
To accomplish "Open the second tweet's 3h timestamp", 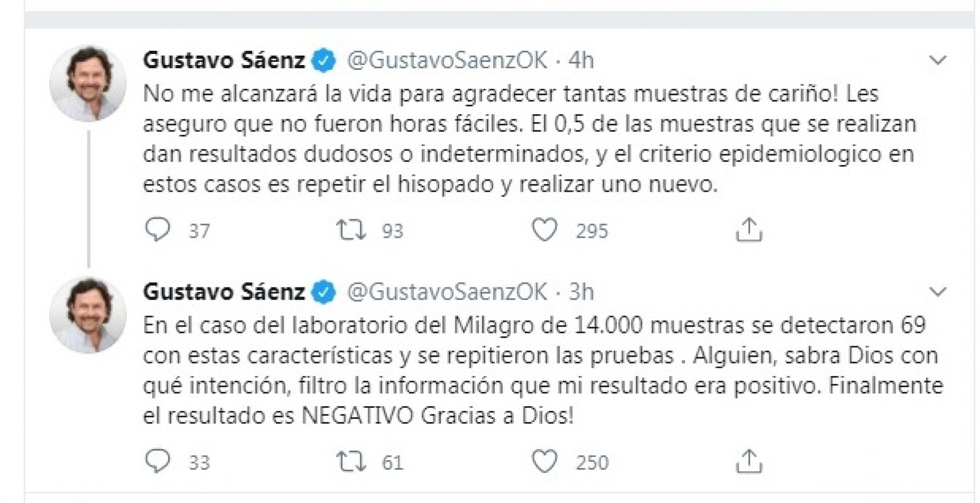I will tap(581, 292).
